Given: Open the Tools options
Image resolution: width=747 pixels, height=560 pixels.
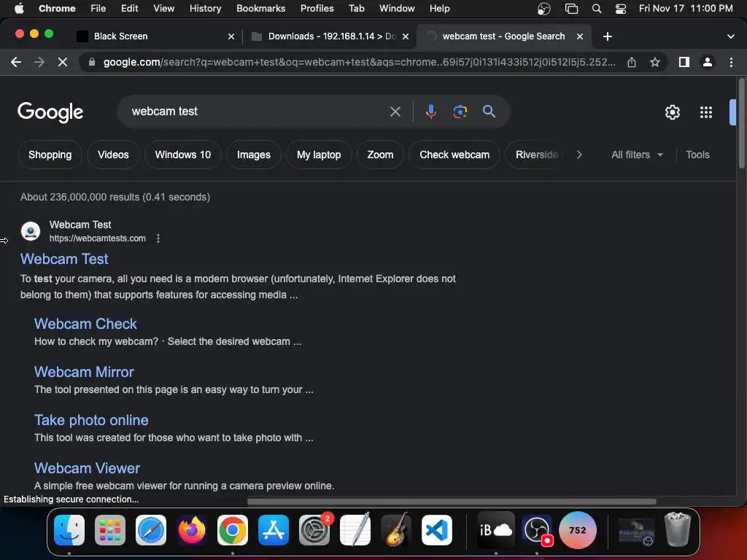Looking at the screenshot, I should click(x=697, y=155).
